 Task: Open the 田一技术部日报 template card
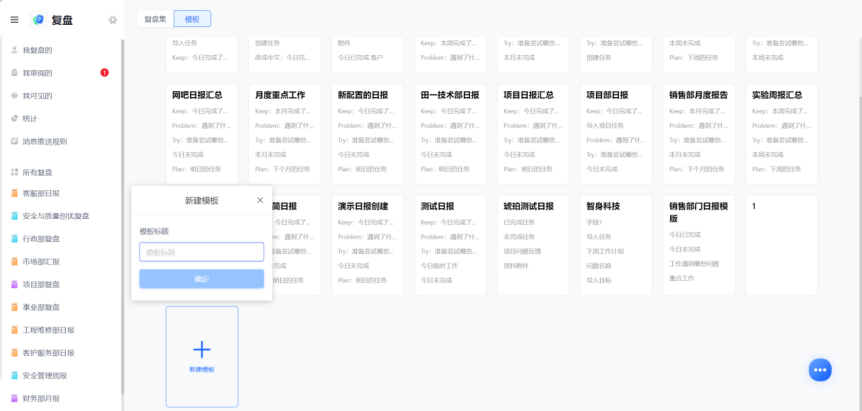pyautogui.click(x=450, y=134)
